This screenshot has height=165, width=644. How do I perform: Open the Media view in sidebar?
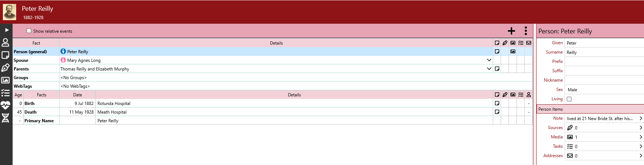pyautogui.click(x=5, y=80)
